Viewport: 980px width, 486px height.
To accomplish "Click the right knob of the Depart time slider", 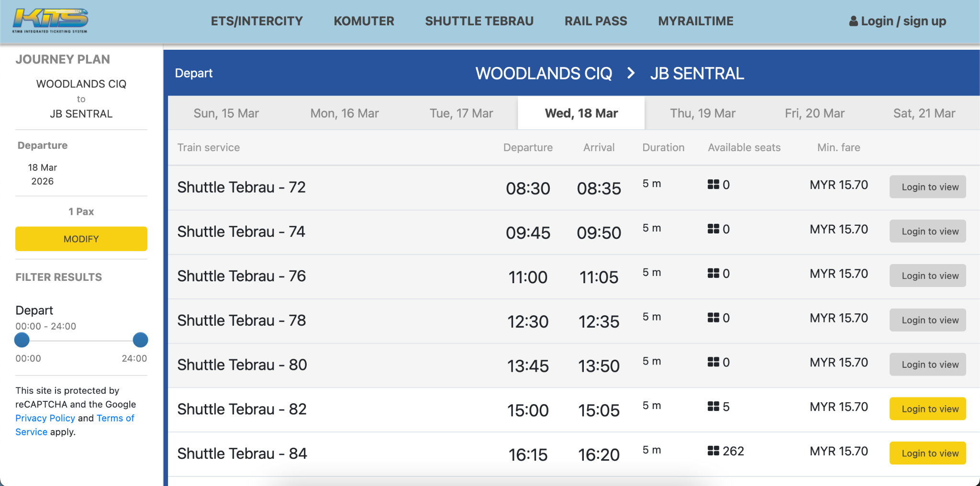I will click(140, 340).
